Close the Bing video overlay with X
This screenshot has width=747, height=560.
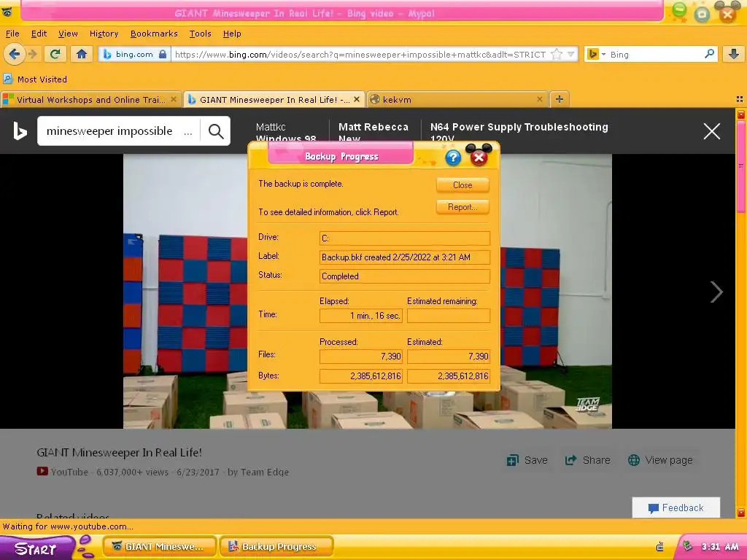[712, 131]
